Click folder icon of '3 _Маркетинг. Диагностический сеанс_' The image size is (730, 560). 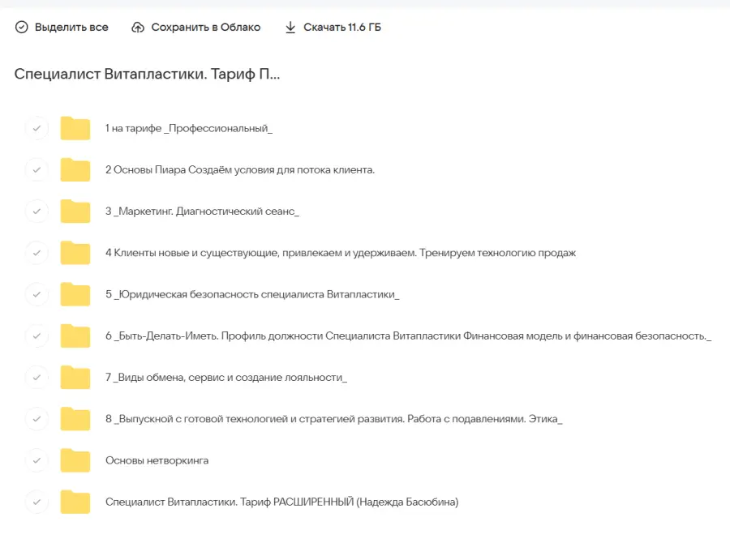[x=75, y=212]
